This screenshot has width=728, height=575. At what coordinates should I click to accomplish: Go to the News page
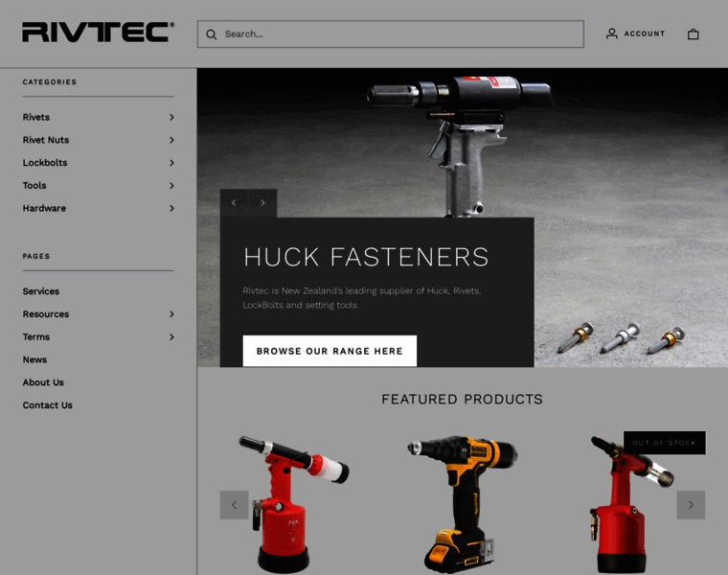[34, 359]
